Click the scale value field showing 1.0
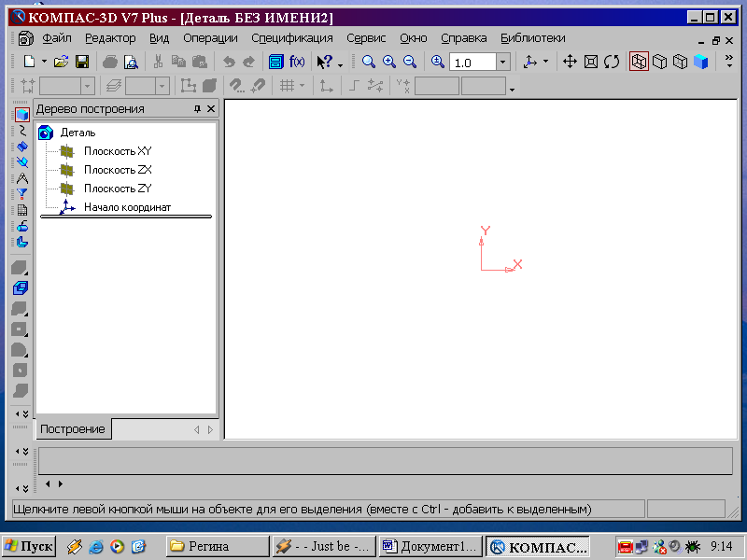747x560 pixels. tap(472, 63)
